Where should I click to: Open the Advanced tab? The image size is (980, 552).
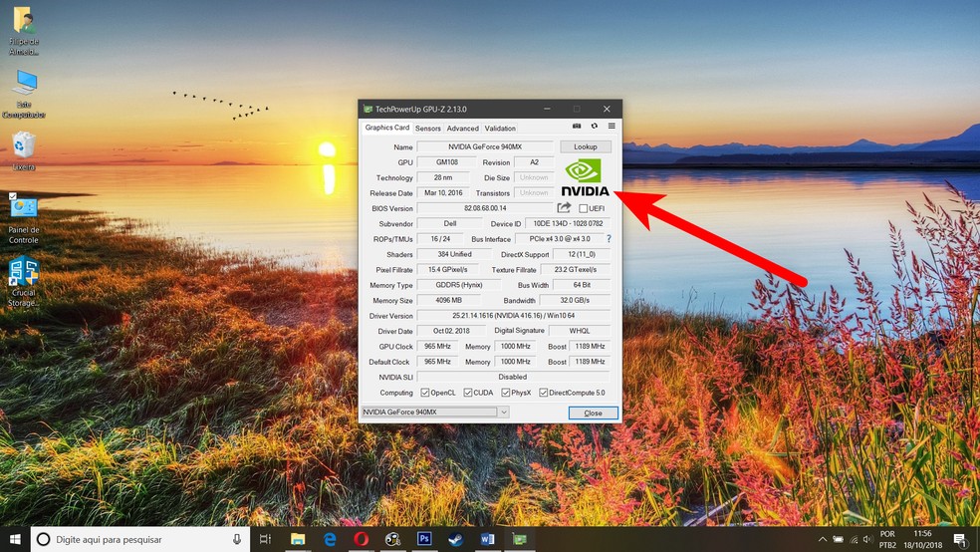[462, 129]
